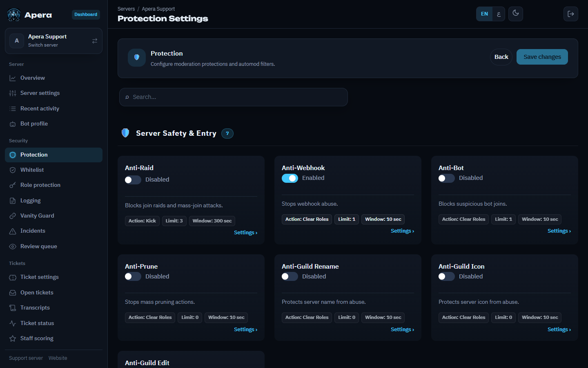Enable the Anti-Guild Rename toggle

pos(290,277)
